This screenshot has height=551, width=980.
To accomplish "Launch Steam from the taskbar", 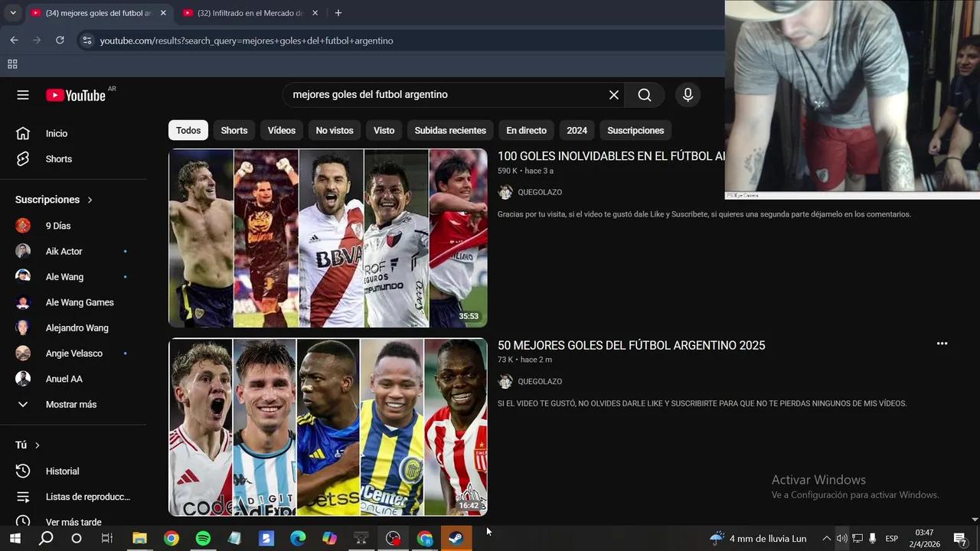I will (456, 539).
